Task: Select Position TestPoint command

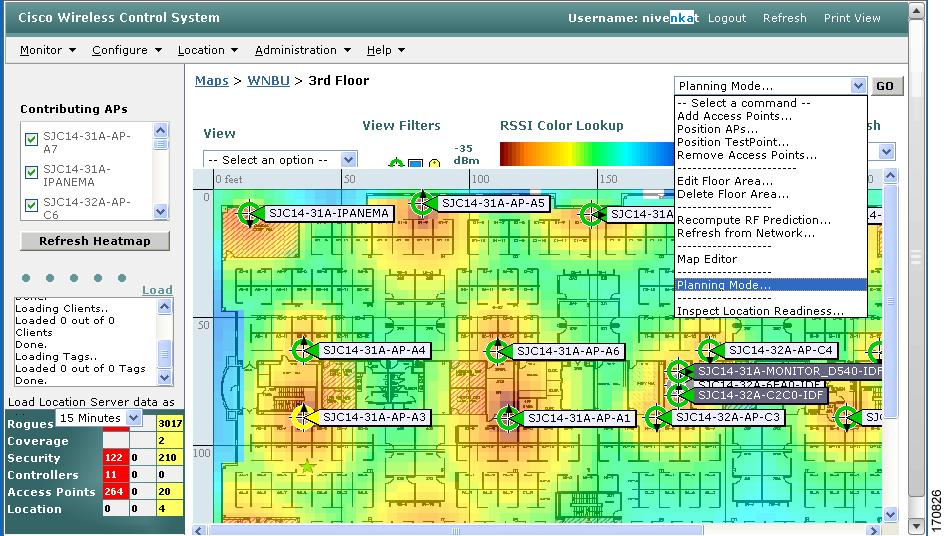Action: (x=733, y=142)
